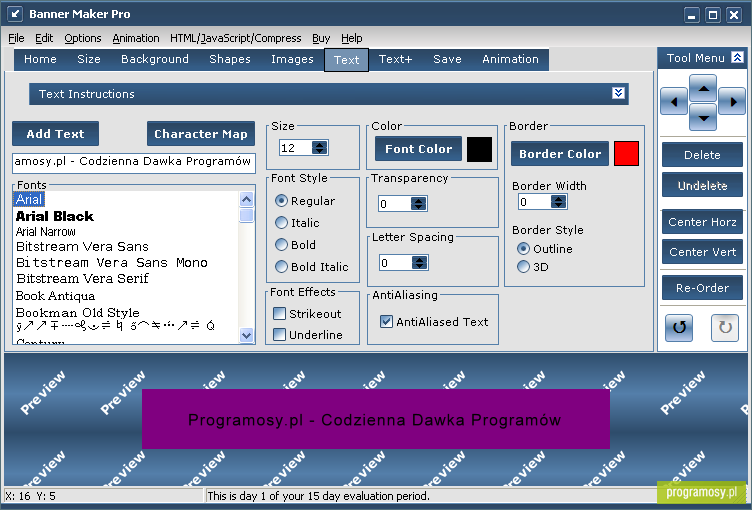Switch to the Text+ tab
Viewport: 752px width, 510px height.
coord(395,59)
